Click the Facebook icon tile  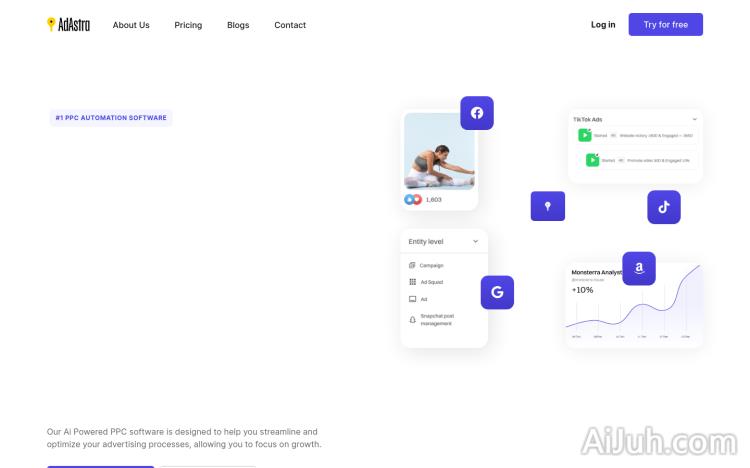pyautogui.click(x=477, y=113)
